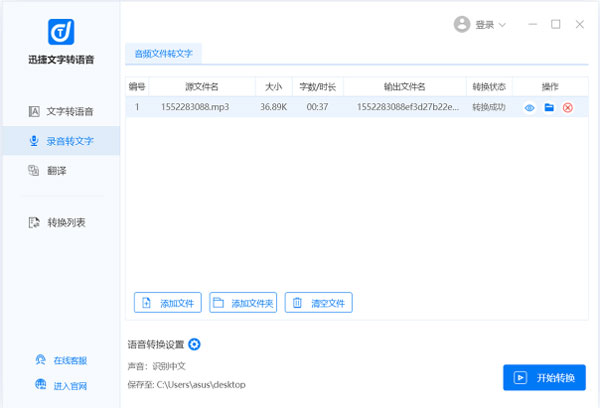Click the 转换状态 column header

[x=489, y=87]
